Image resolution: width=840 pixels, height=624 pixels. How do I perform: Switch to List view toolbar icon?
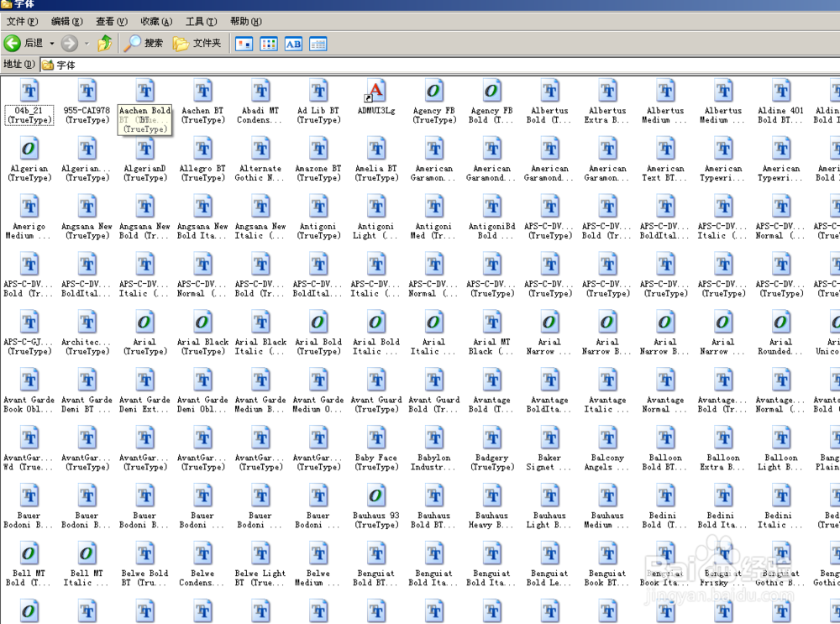point(269,44)
